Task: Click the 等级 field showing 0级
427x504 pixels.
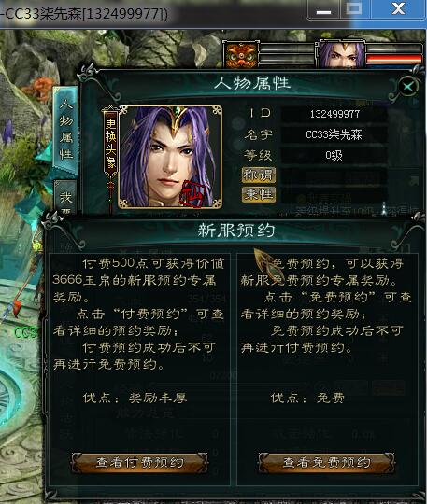Action: coord(334,156)
